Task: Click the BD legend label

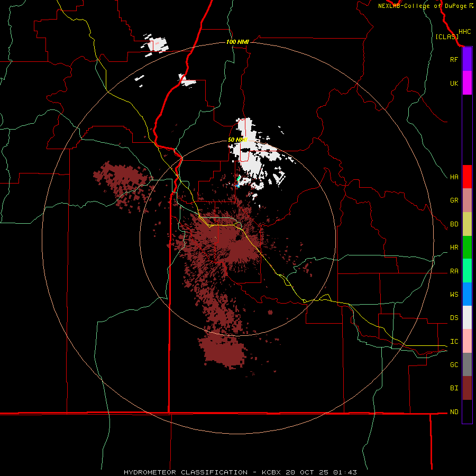Action: pyautogui.click(x=454, y=224)
